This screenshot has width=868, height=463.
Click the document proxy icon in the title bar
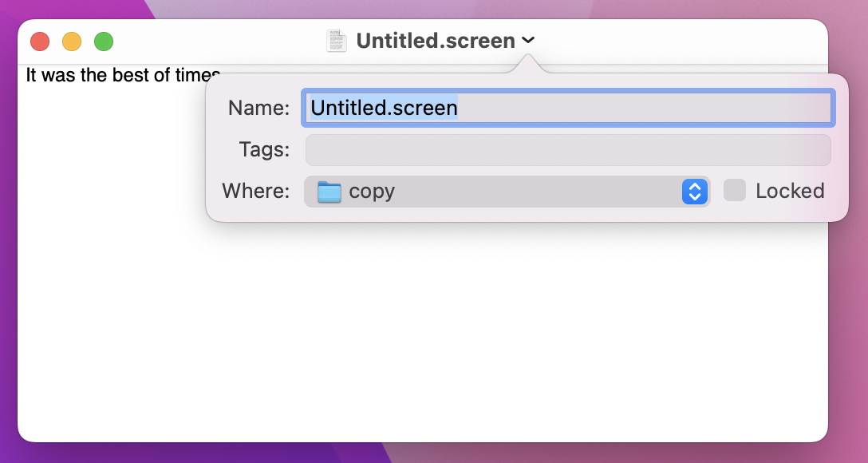336,40
